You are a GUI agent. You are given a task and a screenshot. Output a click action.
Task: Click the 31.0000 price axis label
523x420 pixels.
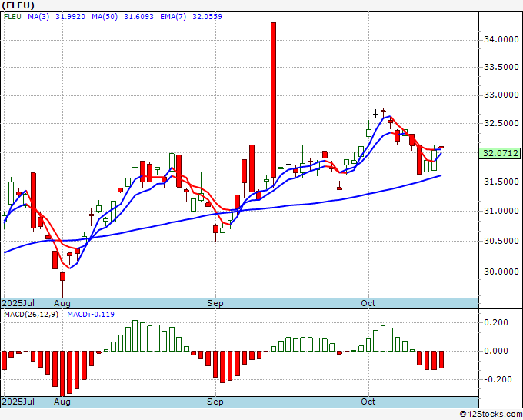[501, 211]
